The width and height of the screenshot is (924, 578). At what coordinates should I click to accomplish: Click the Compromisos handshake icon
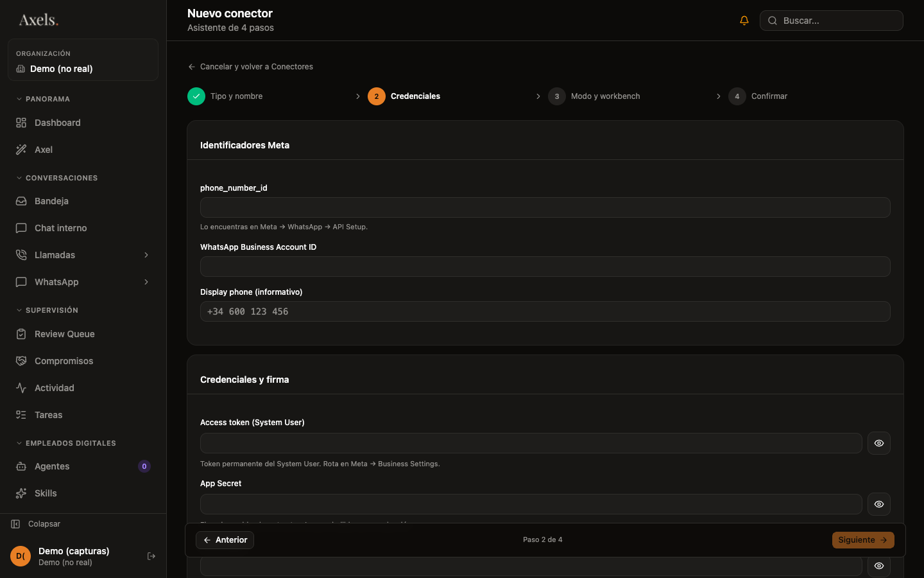21,361
